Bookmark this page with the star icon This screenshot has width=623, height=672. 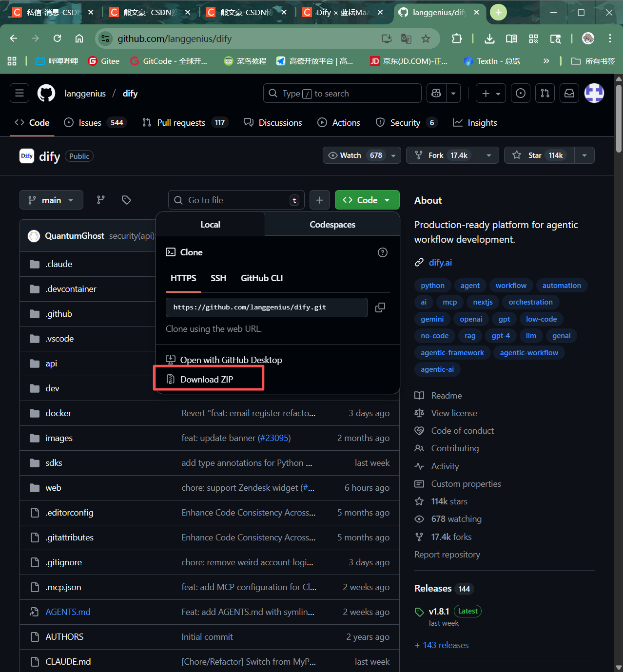pyautogui.click(x=426, y=38)
